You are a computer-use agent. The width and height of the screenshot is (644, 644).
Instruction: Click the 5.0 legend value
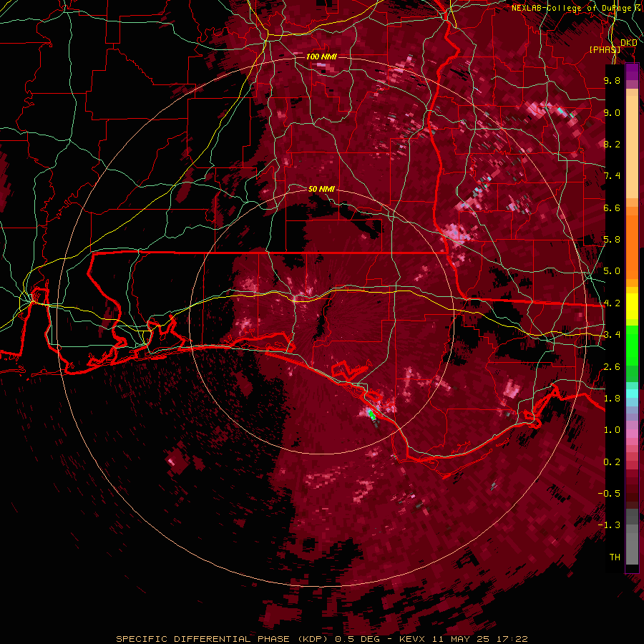[x=612, y=271]
